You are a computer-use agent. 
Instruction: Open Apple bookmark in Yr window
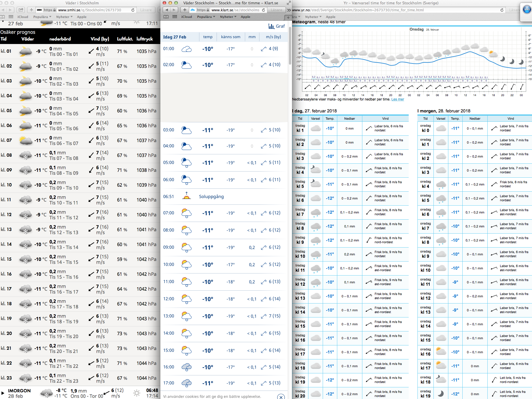click(x=331, y=17)
